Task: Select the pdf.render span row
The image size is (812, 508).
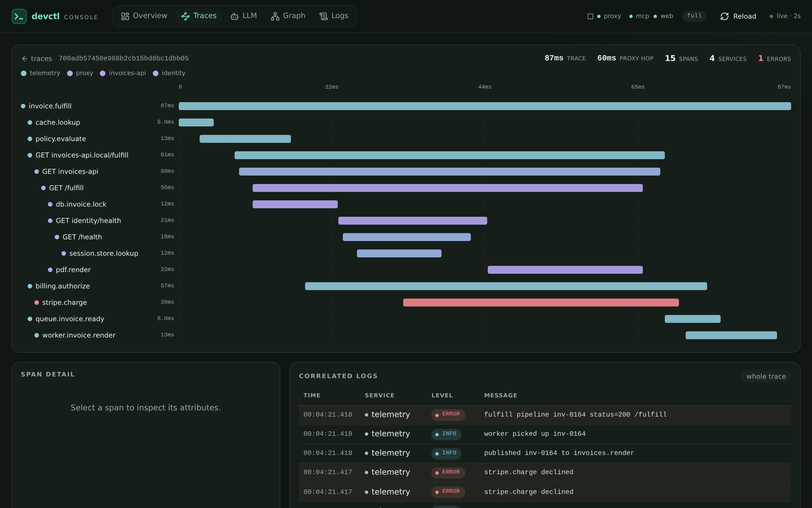Action: (x=406, y=270)
